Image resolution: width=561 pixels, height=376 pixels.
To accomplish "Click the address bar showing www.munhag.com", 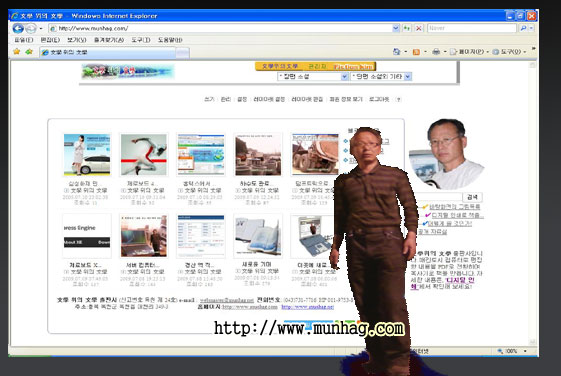I will click(221, 28).
